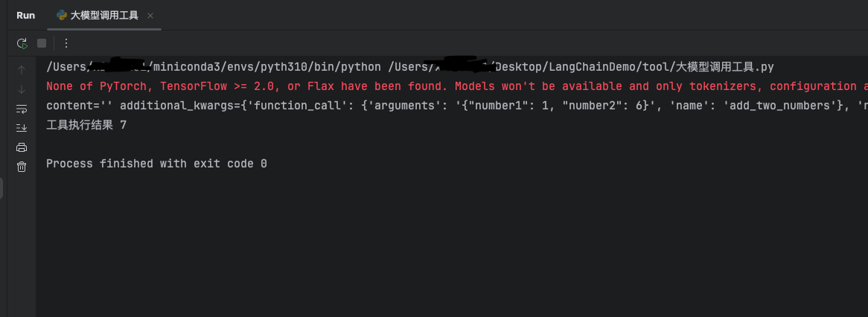Click the 工具执行结果 7 output line

pyautogui.click(x=86, y=125)
